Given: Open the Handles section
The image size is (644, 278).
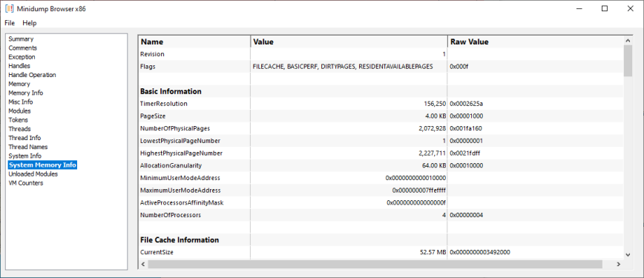Looking at the screenshot, I should 19,66.
